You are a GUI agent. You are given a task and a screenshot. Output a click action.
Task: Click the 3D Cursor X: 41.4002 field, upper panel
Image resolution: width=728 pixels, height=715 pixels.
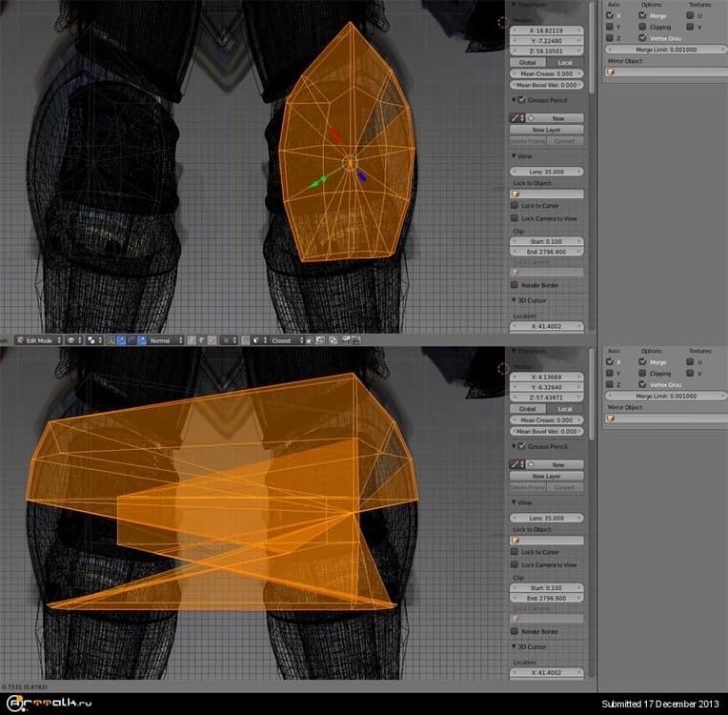546,326
